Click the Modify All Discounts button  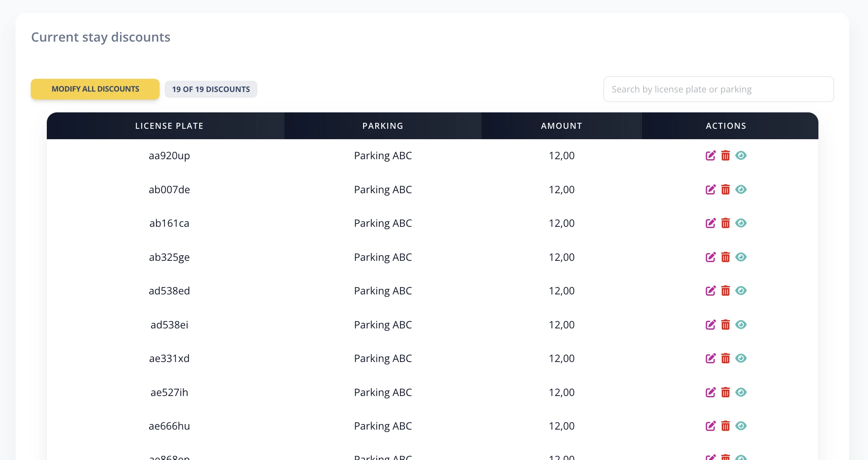(x=95, y=89)
